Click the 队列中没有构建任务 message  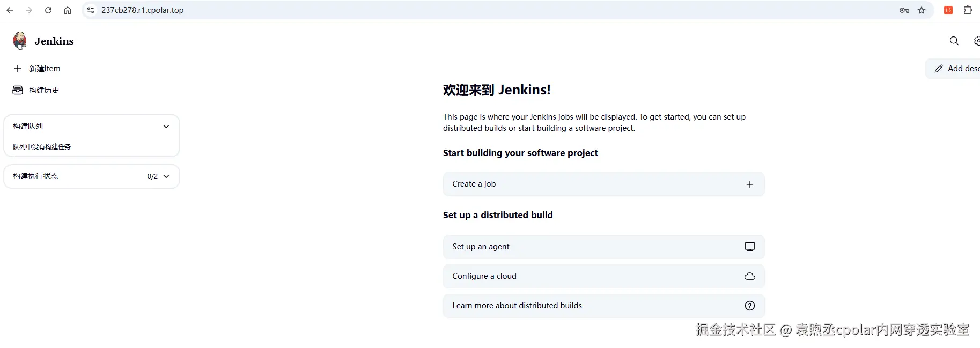(x=42, y=147)
